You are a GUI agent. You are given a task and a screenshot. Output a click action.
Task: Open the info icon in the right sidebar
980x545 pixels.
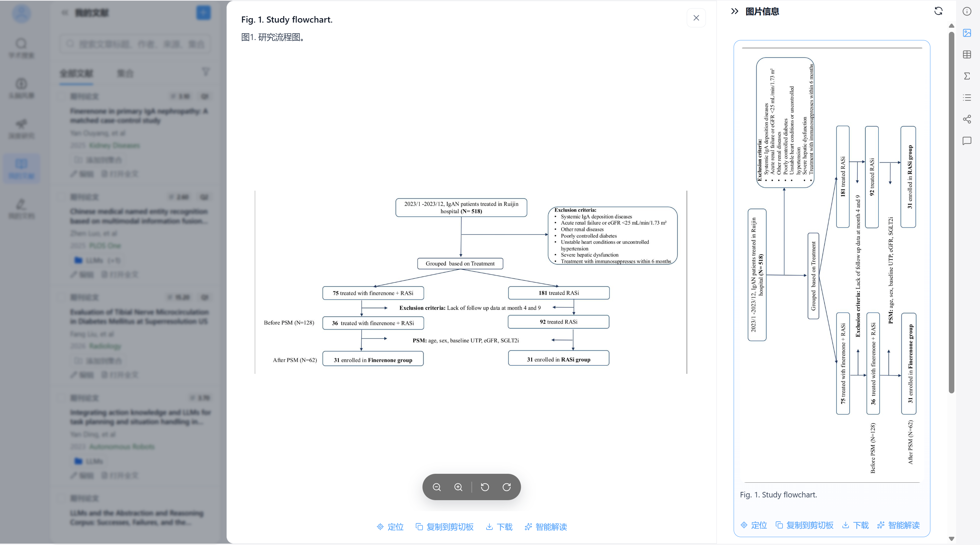(967, 11)
